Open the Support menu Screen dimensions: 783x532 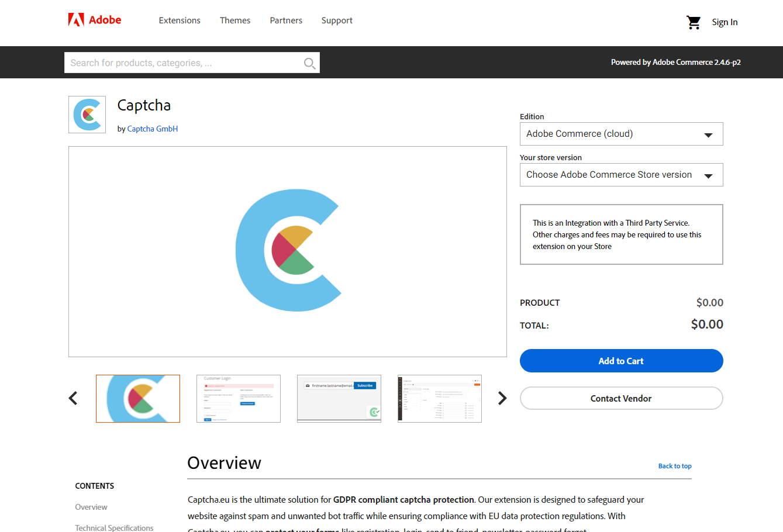pyautogui.click(x=337, y=20)
